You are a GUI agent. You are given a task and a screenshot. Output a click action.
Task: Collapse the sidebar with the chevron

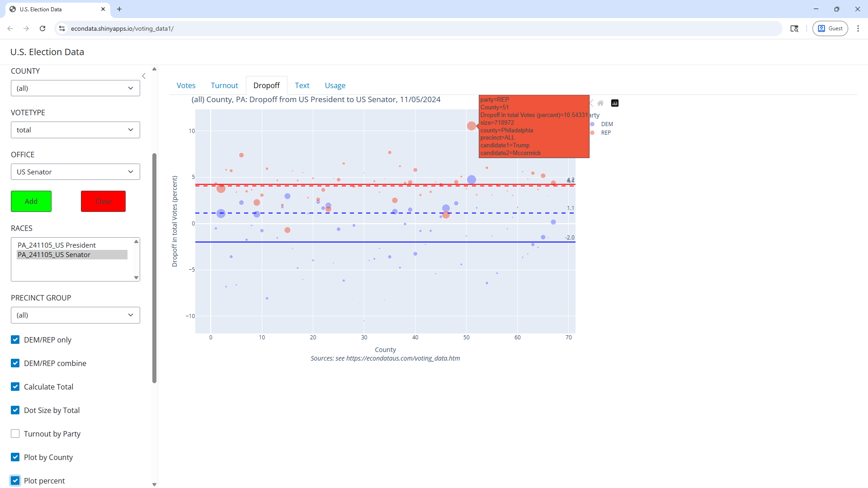point(144,76)
